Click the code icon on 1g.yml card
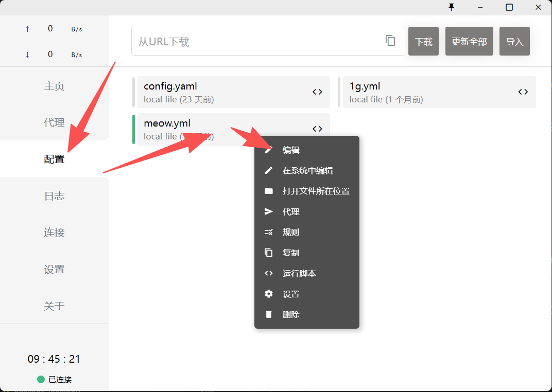This screenshot has height=392, width=552. point(523,92)
